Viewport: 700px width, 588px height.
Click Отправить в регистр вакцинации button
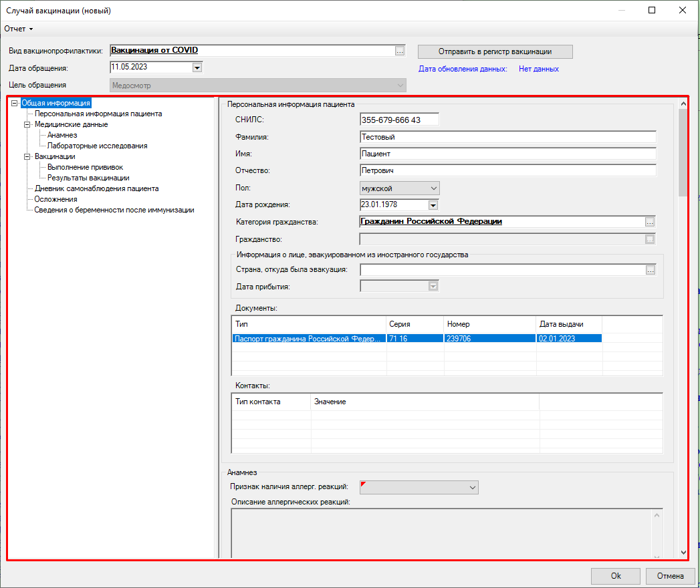495,51
